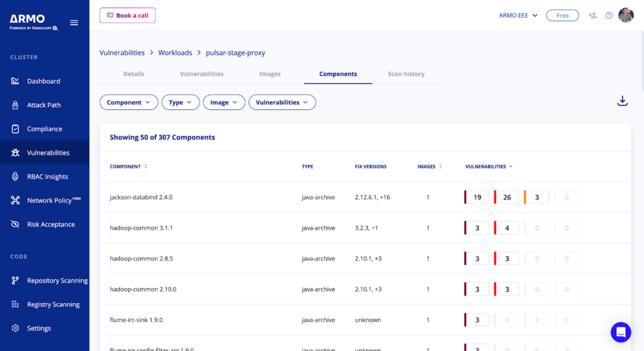Click the Book a call button

tap(127, 15)
